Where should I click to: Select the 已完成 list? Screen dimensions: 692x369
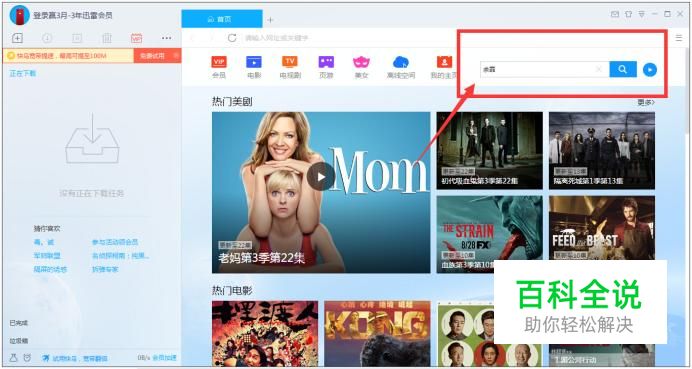coord(19,323)
